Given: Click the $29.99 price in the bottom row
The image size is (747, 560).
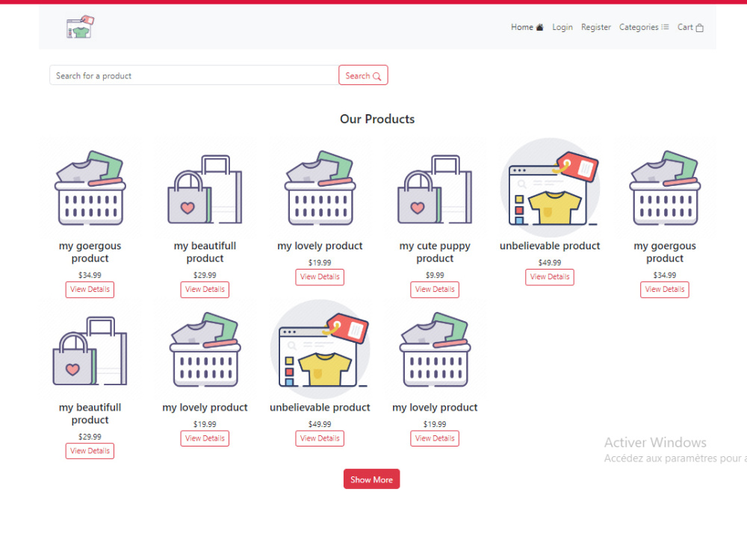Looking at the screenshot, I should tap(90, 437).
